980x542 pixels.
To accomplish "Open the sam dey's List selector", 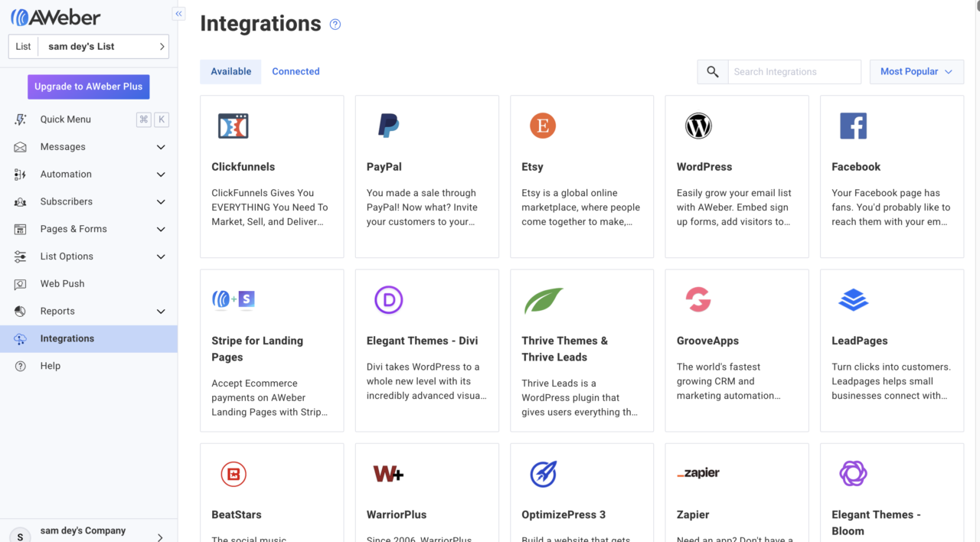I will click(x=88, y=47).
